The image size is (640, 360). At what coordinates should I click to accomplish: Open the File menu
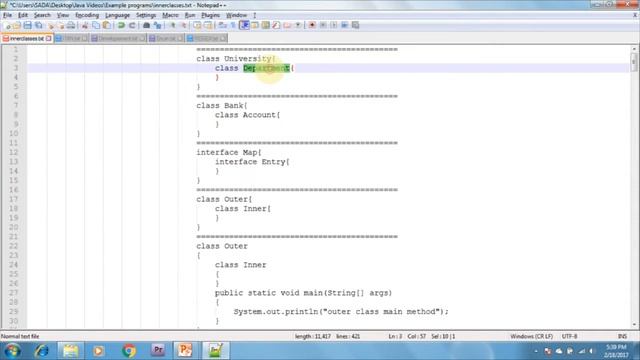(x=7, y=15)
